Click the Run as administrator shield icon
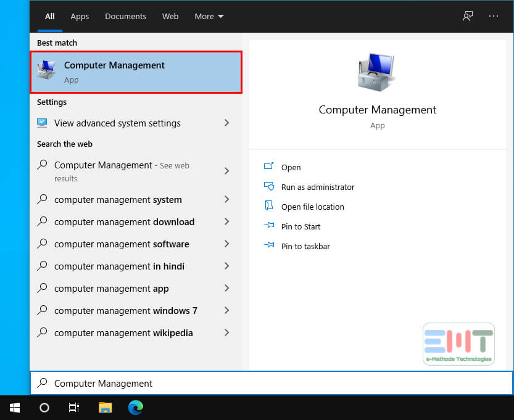This screenshot has width=514, height=420. (x=269, y=186)
